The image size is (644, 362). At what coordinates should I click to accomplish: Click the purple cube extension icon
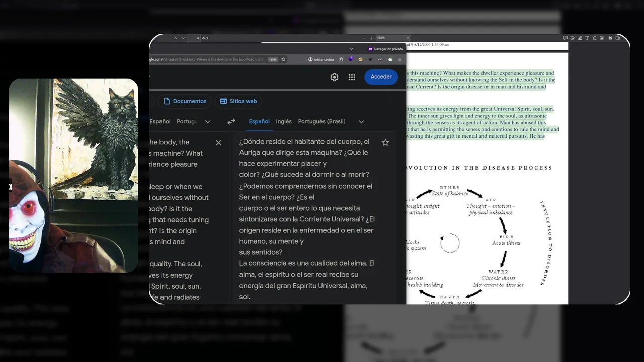click(351, 59)
